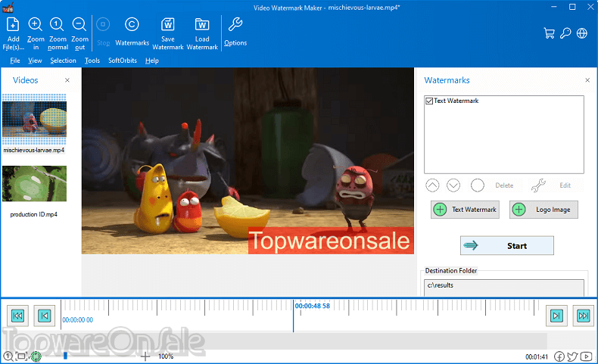The image size is (598, 364).
Task: Select the Topwareonsale watermark on the video preview
Action: 331,241
